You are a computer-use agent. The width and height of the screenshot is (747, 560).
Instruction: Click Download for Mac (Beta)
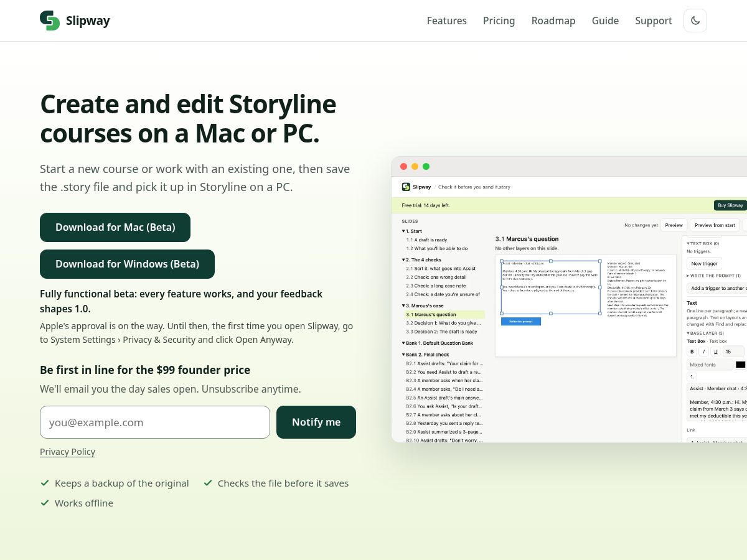coord(115,227)
